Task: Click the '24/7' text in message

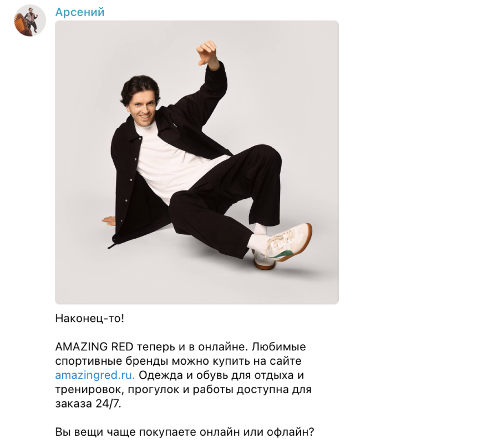Action: pyautogui.click(x=108, y=404)
